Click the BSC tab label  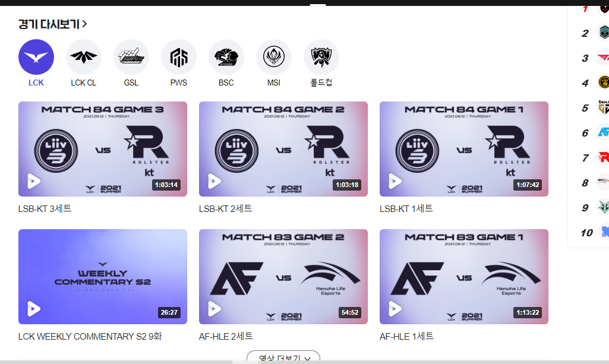click(x=226, y=83)
